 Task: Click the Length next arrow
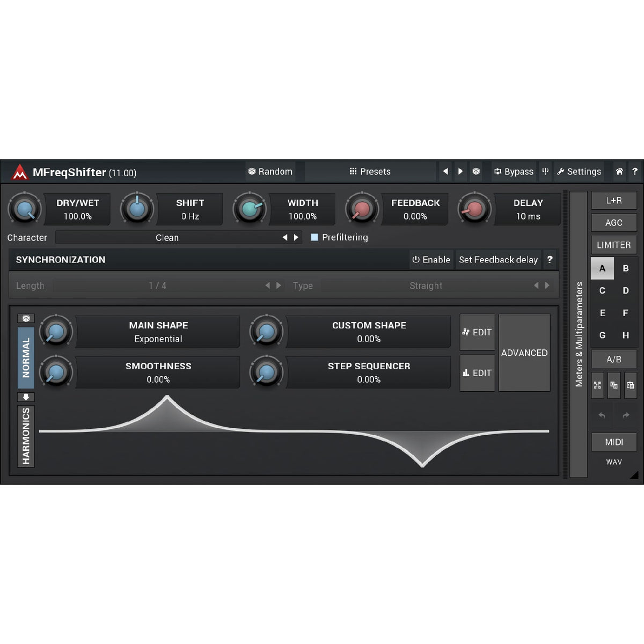pos(279,286)
